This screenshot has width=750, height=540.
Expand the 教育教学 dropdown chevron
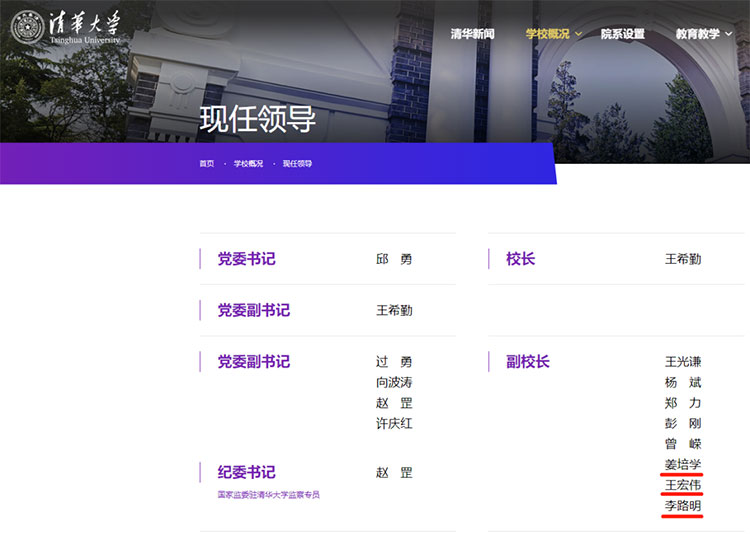(728, 34)
